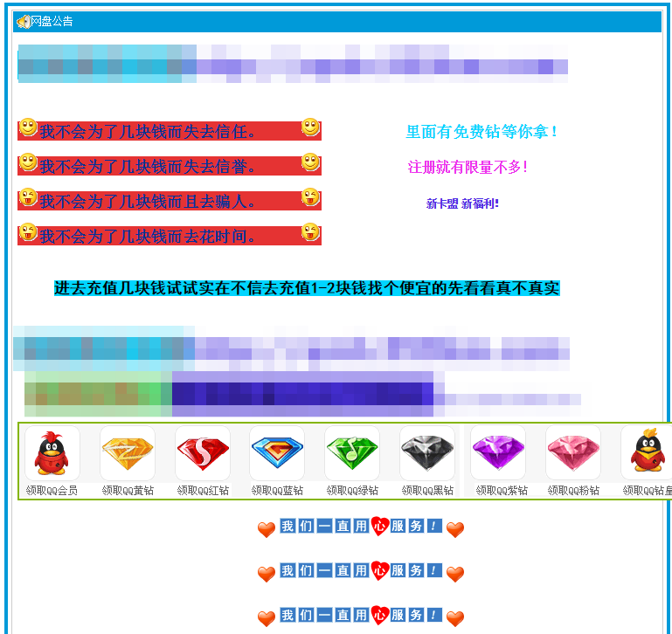Click the red banner 我不会为了几块钱而去花时间

coord(170,236)
